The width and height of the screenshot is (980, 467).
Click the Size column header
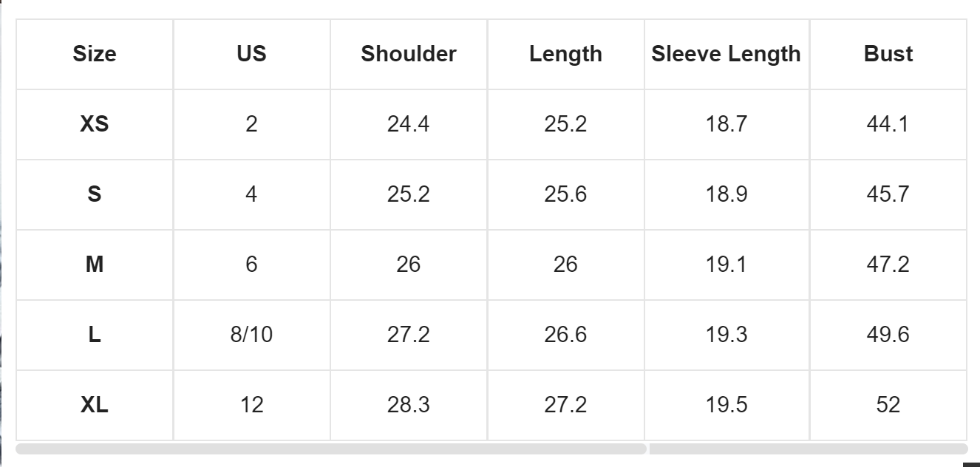click(x=95, y=54)
